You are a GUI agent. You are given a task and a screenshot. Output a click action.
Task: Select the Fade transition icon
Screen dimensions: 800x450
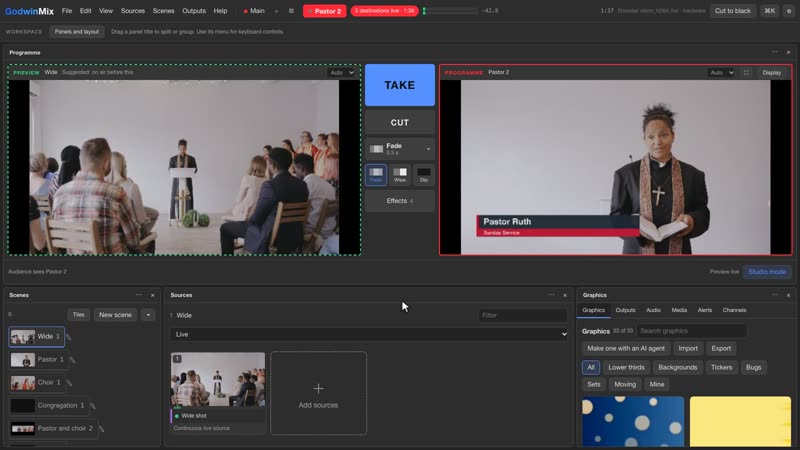coord(376,174)
